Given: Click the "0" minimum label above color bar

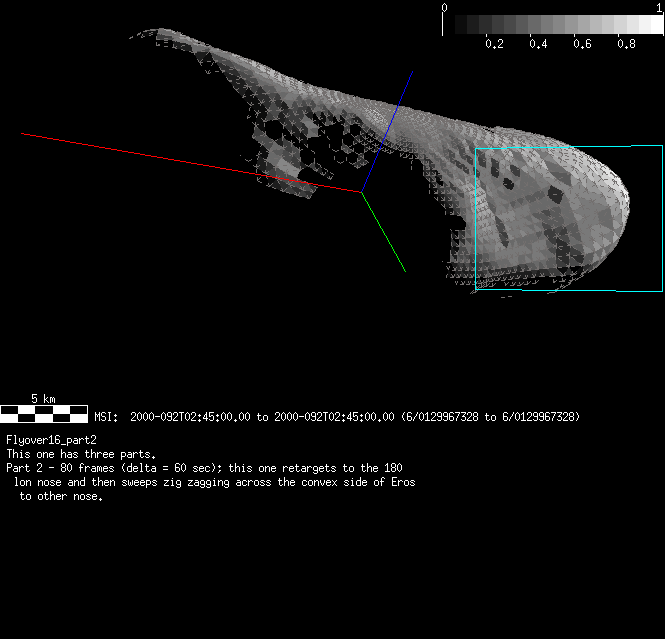Looking at the screenshot, I should (x=445, y=6).
